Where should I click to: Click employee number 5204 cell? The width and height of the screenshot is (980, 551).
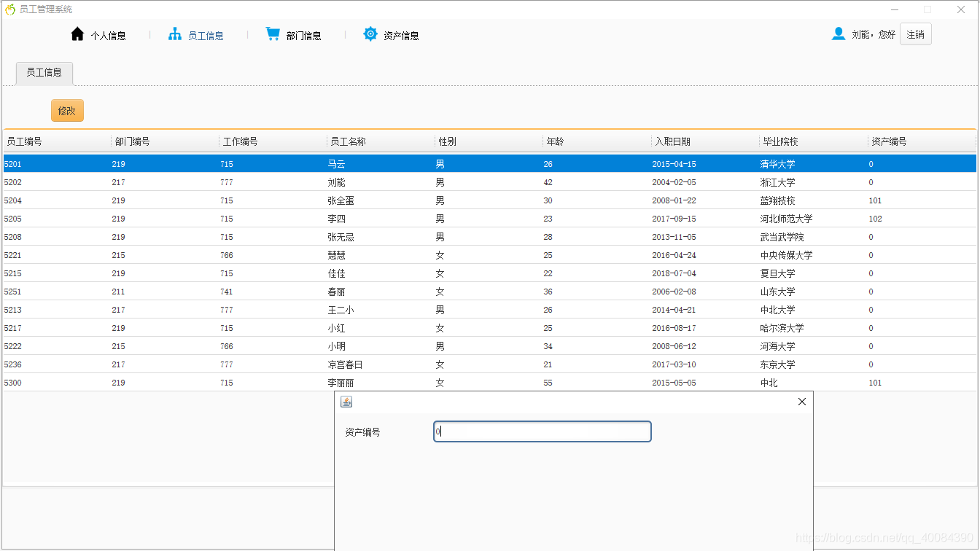tap(57, 200)
